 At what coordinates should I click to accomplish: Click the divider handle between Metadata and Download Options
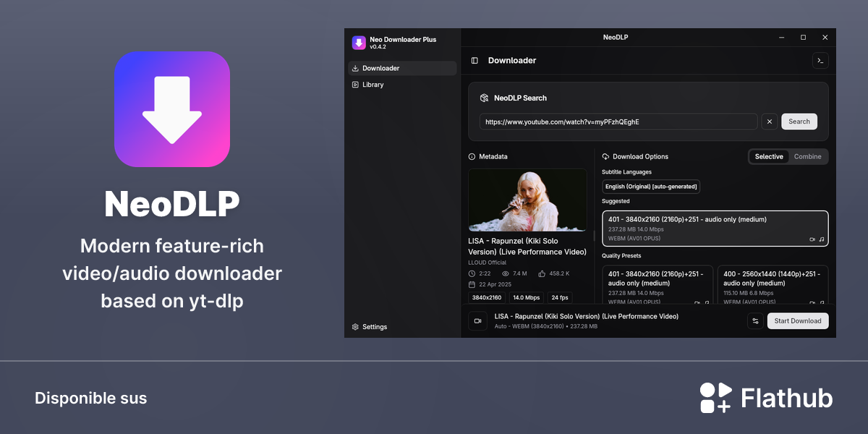pyautogui.click(x=595, y=236)
